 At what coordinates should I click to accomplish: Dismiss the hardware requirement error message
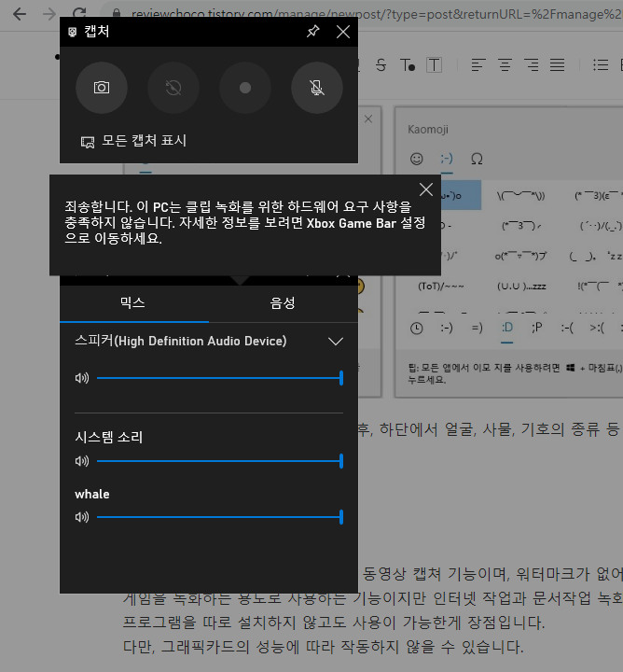coord(426,189)
